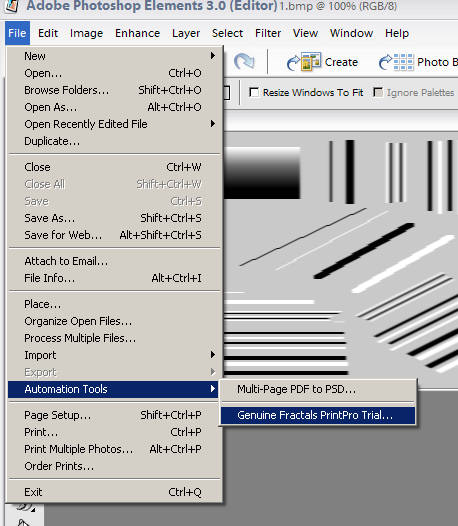Click the Redo arrow icon in toolbar
Screen dimensions: 458x526
click(x=244, y=61)
